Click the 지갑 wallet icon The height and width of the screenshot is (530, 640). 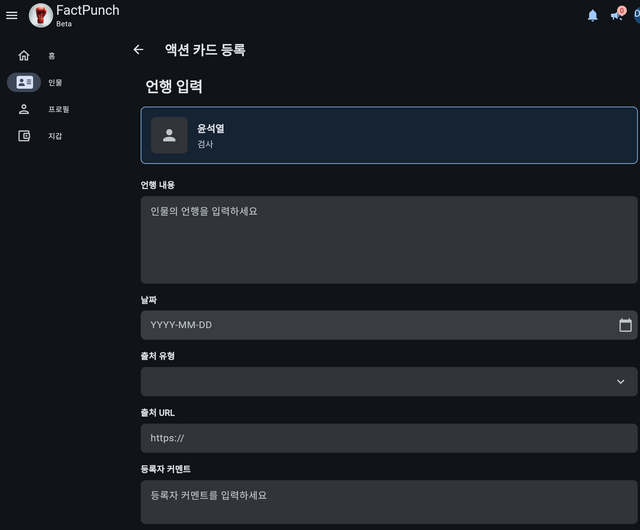coord(24,136)
